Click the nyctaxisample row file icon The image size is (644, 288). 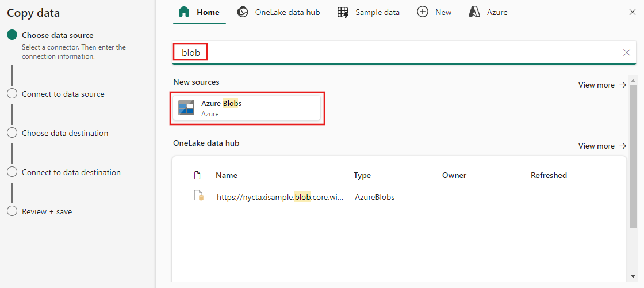(x=199, y=196)
